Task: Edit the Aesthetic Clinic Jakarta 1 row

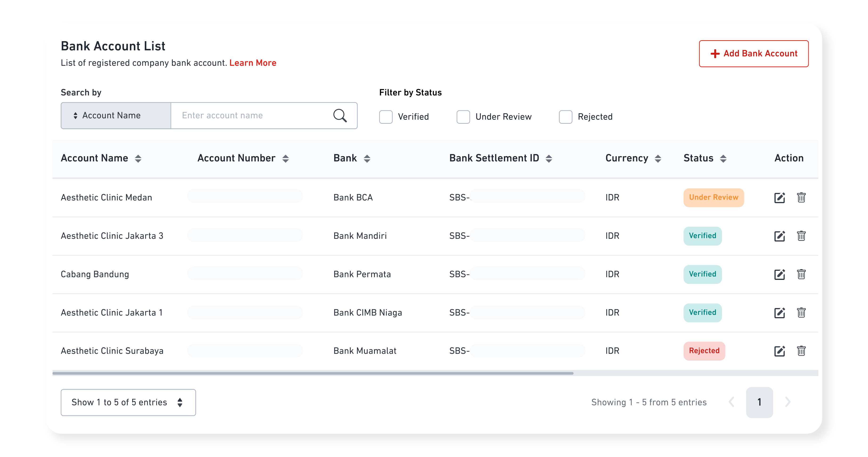Action: click(x=779, y=313)
